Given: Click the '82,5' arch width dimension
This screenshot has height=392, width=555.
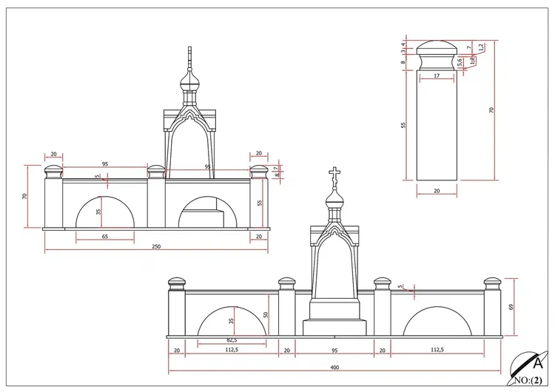Looking at the screenshot, I should (x=231, y=339).
